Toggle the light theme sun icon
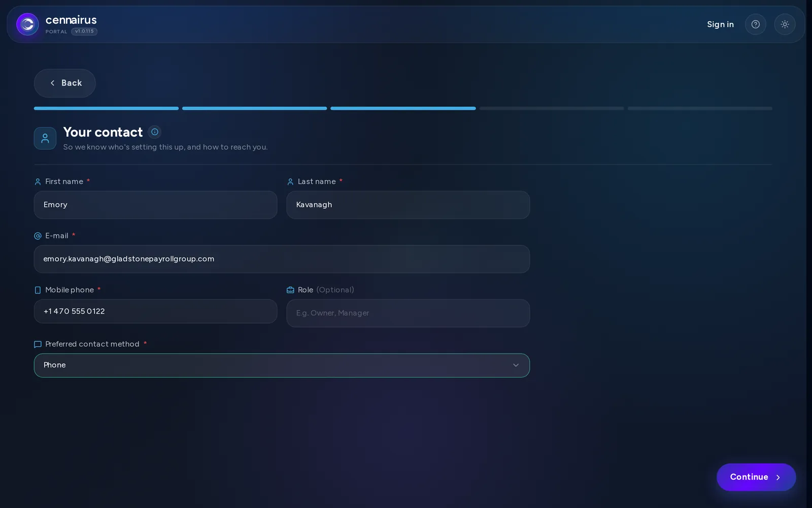The height and width of the screenshot is (508, 812). click(x=785, y=24)
